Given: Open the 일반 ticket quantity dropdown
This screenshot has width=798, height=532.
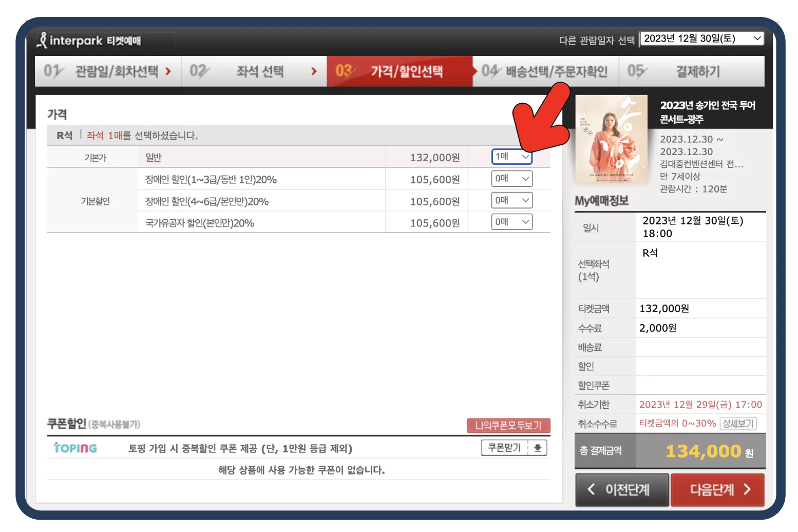Looking at the screenshot, I should click(x=511, y=157).
